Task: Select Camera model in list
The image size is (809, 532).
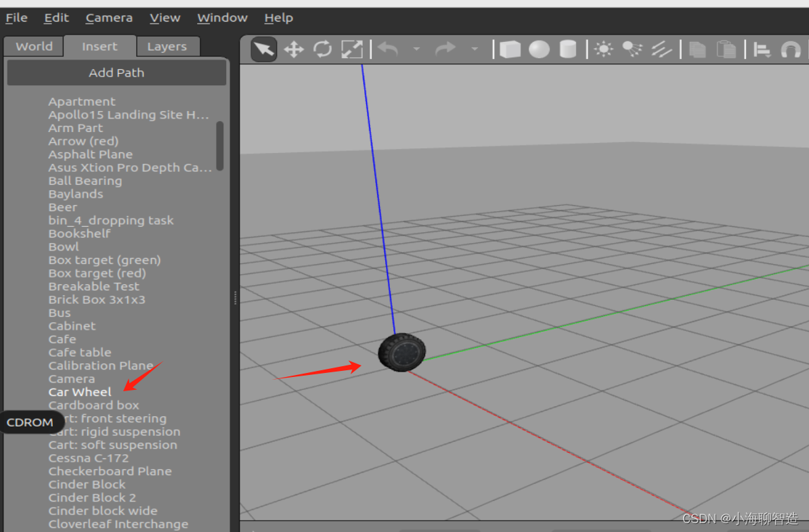Action: pos(72,379)
